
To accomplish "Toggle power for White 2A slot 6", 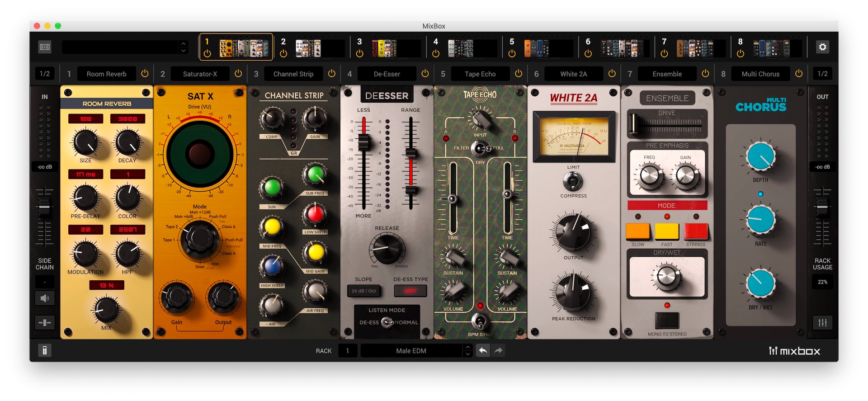I will [612, 73].
